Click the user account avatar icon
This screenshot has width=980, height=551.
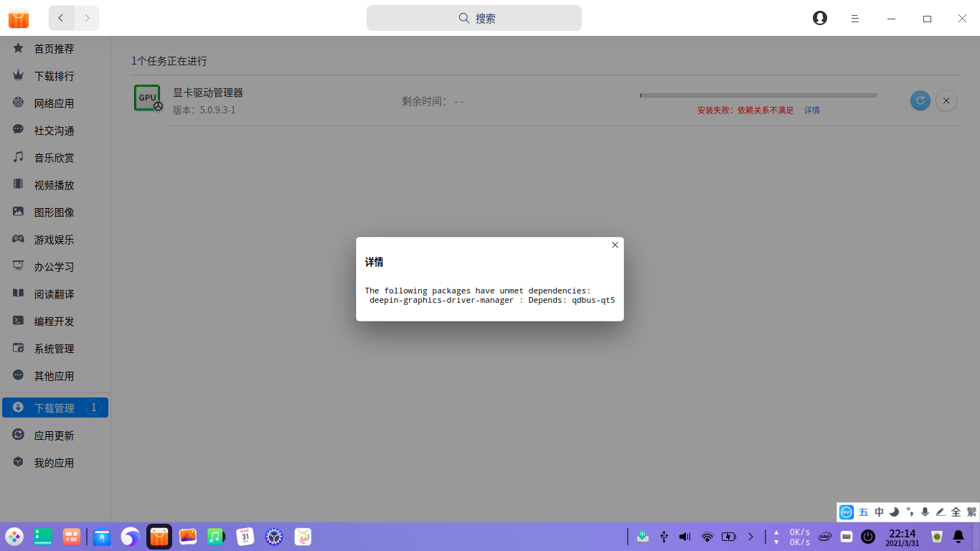[x=819, y=18]
